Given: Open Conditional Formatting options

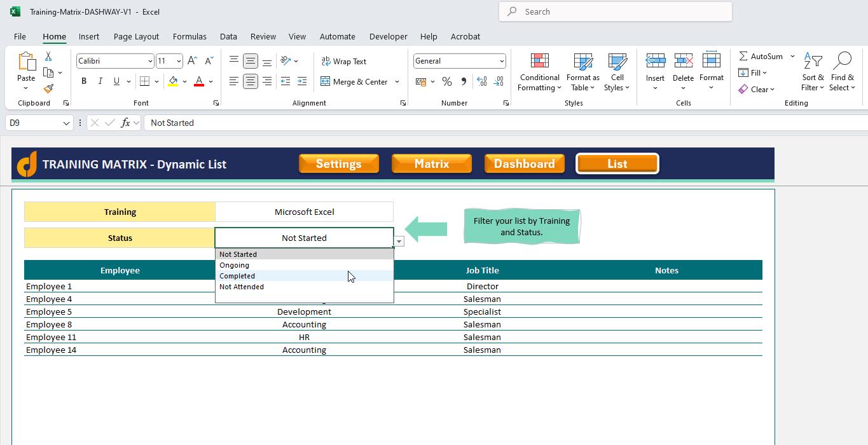Looking at the screenshot, I should coord(539,72).
